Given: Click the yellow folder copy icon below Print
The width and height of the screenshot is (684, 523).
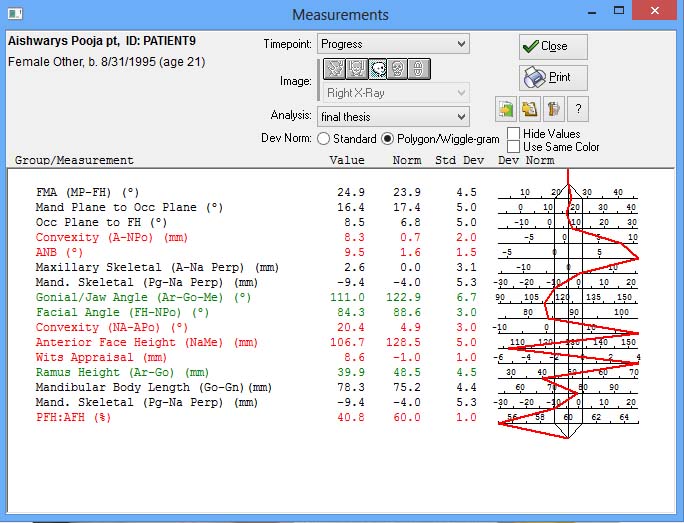Looking at the screenshot, I should pos(530,109).
